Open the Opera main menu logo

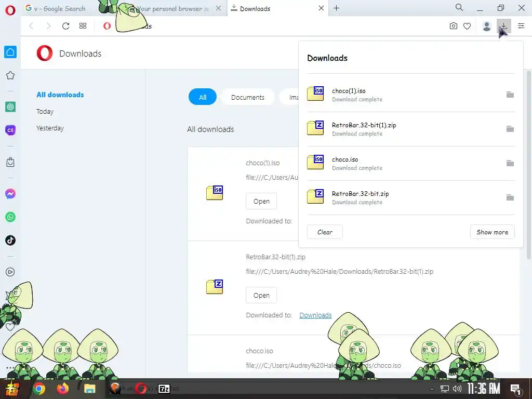pyautogui.click(x=10, y=10)
